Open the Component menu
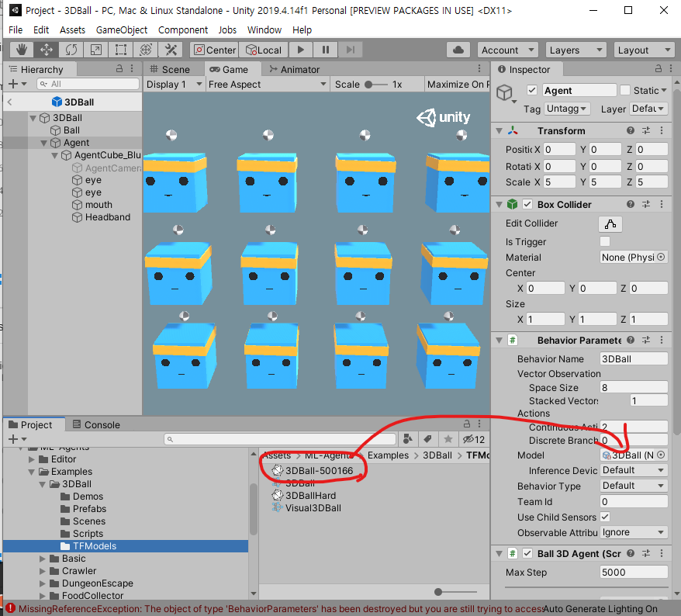Viewport: 681px width, 616px height. [x=183, y=30]
